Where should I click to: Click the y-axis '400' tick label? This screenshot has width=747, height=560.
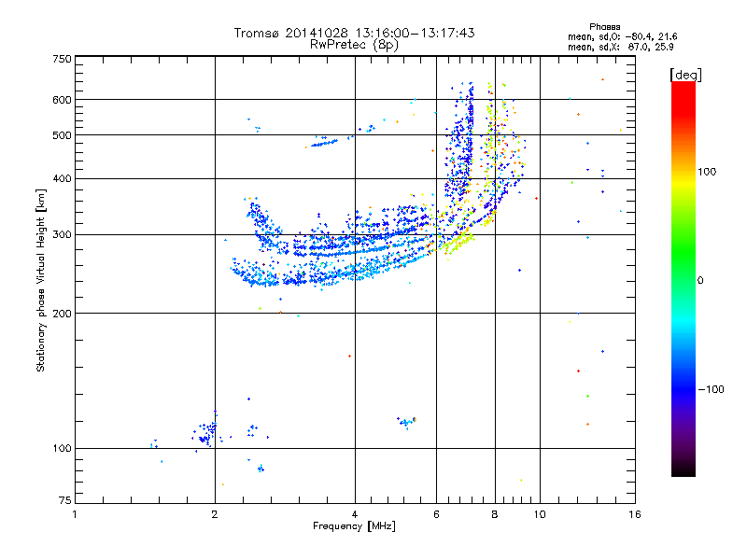click(x=62, y=179)
